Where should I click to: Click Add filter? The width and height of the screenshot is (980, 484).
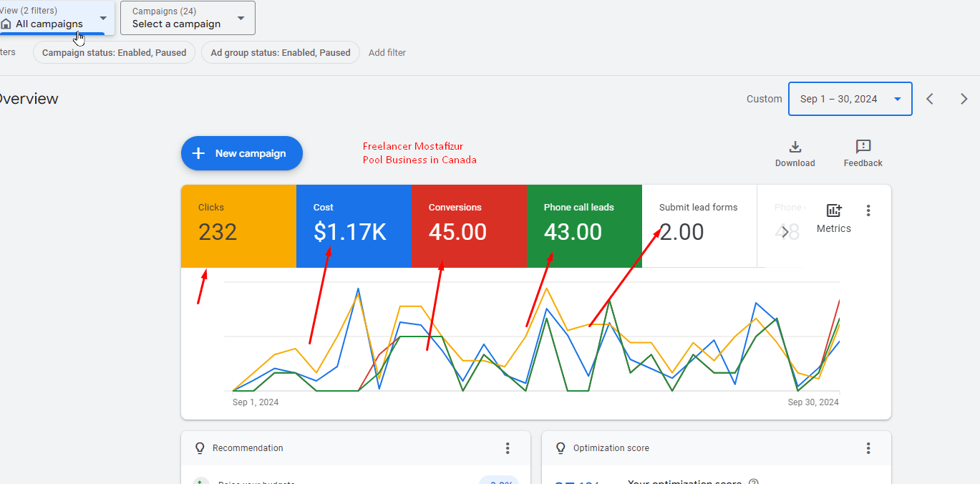point(387,52)
